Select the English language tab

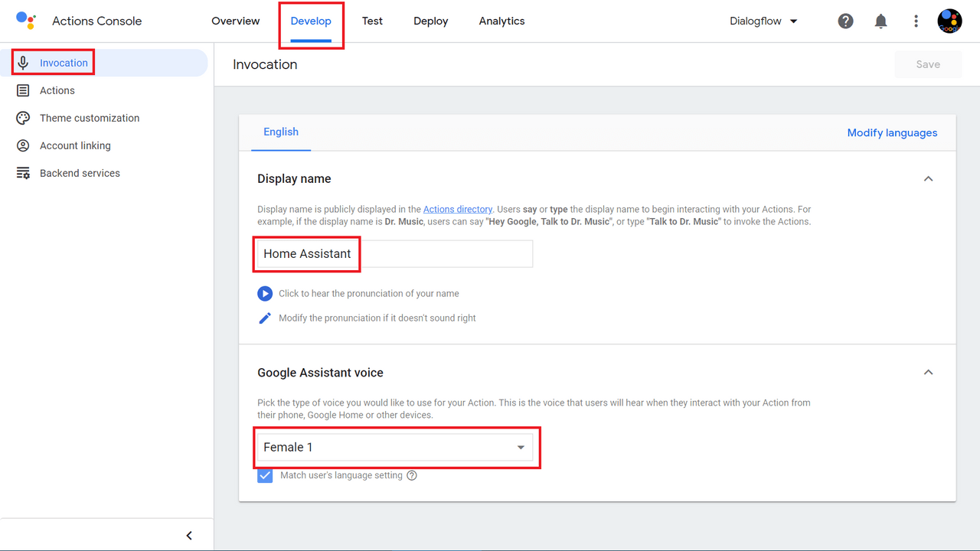point(281,132)
